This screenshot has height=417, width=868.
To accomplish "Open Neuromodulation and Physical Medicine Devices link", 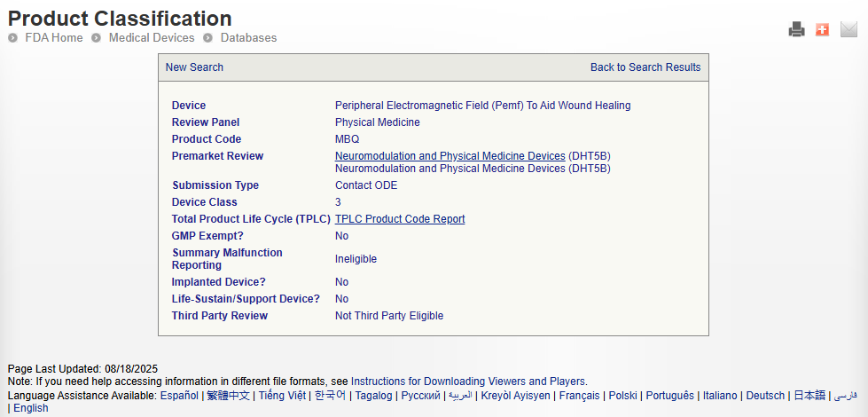I will click(450, 156).
